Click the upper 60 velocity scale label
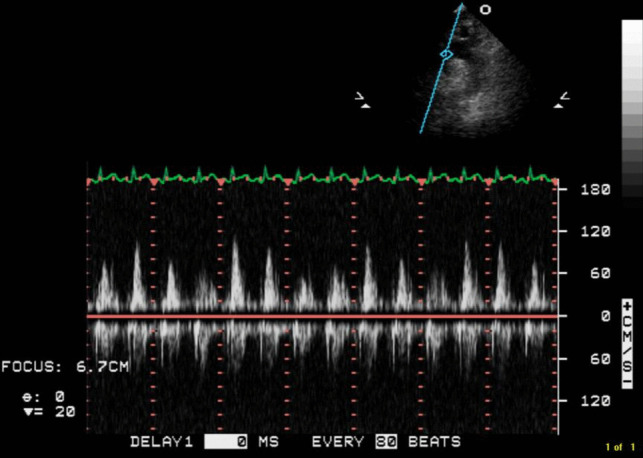This screenshot has height=458, width=643. (x=600, y=273)
